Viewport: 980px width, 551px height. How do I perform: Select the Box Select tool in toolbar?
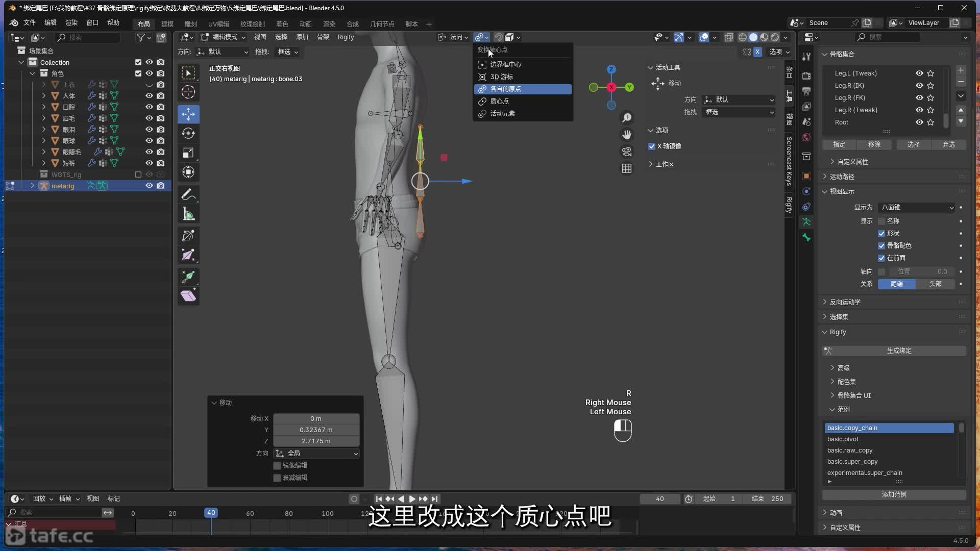[188, 73]
